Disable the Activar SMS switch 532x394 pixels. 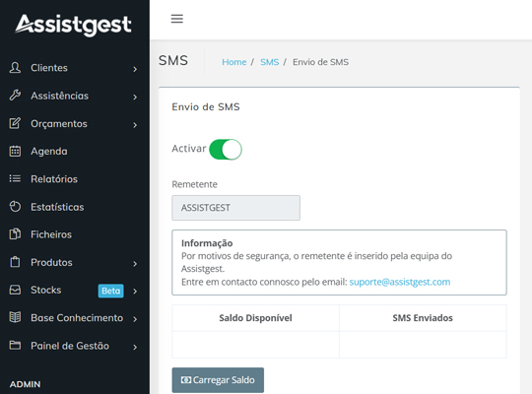point(226,150)
